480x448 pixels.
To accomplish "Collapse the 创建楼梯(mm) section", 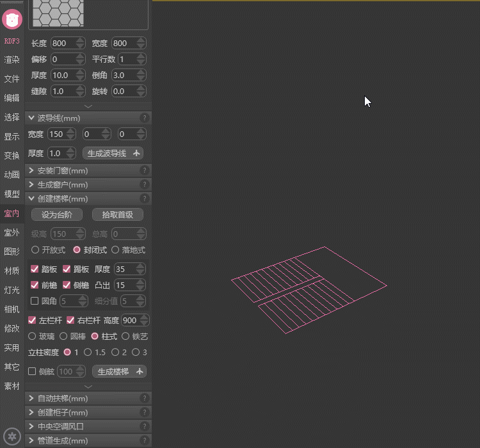I will click(x=31, y=199).
